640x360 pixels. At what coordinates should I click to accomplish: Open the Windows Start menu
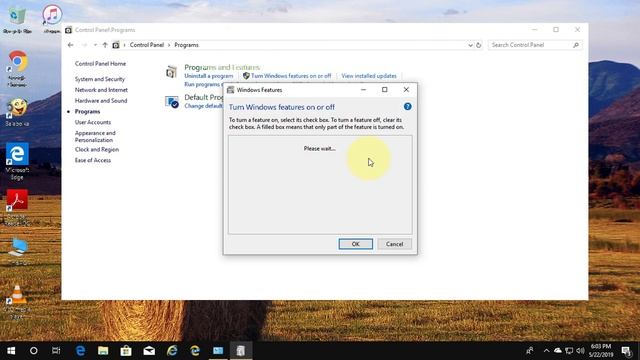pyautogui.click(x=11, y=351)
